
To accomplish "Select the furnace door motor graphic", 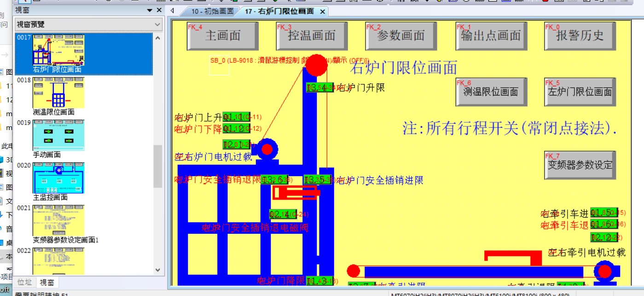I will pyautogui.click(x=267, y=149).
